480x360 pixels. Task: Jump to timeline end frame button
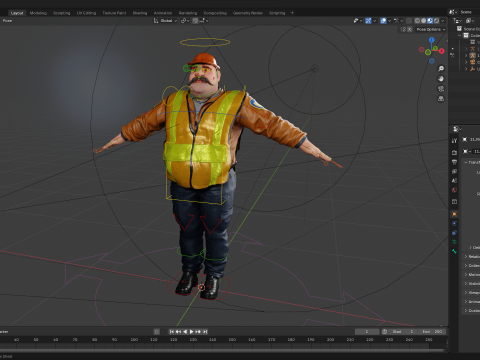[x=205, y=332]
